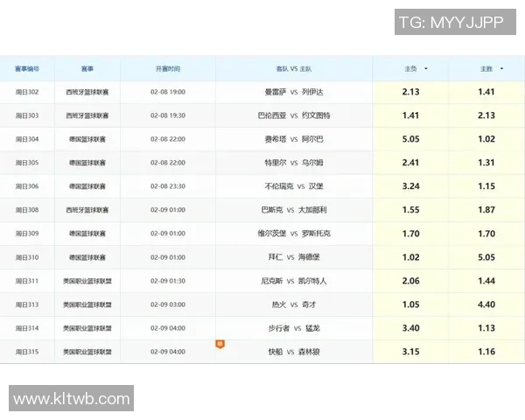Image resolution: width=525 pixels, height=420 pixels.
Task: Click start time 02-08 23:30
Action: pos(168,186)
